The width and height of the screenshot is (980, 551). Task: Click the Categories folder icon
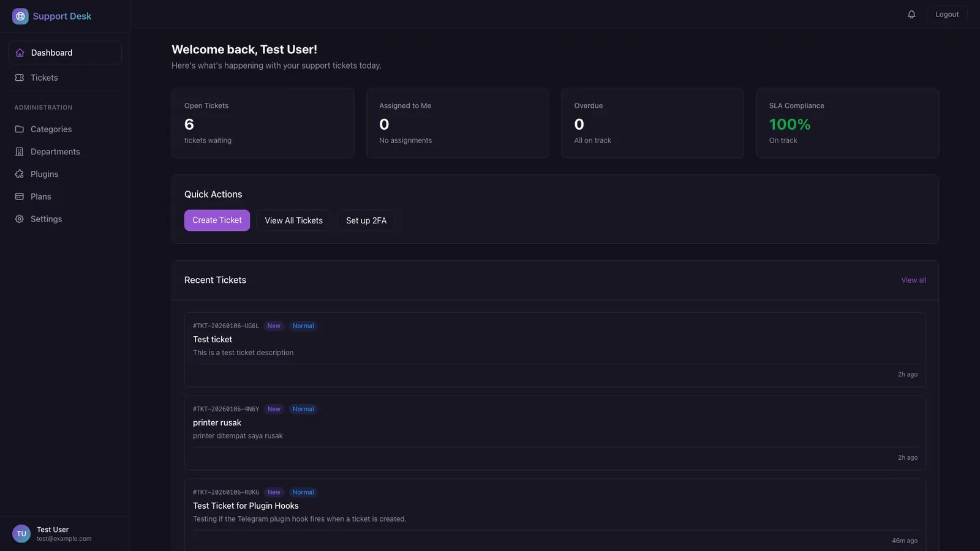pyautogui.click(x=20, y=129)
